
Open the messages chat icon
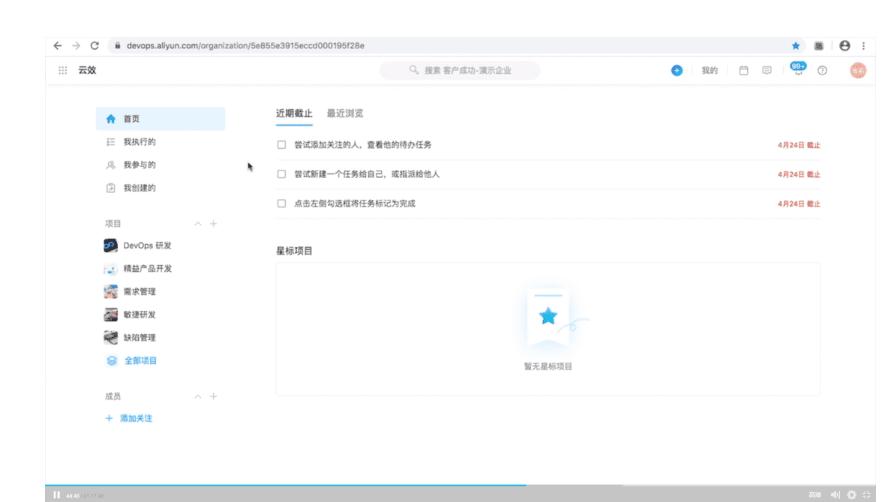coord(766,70)
